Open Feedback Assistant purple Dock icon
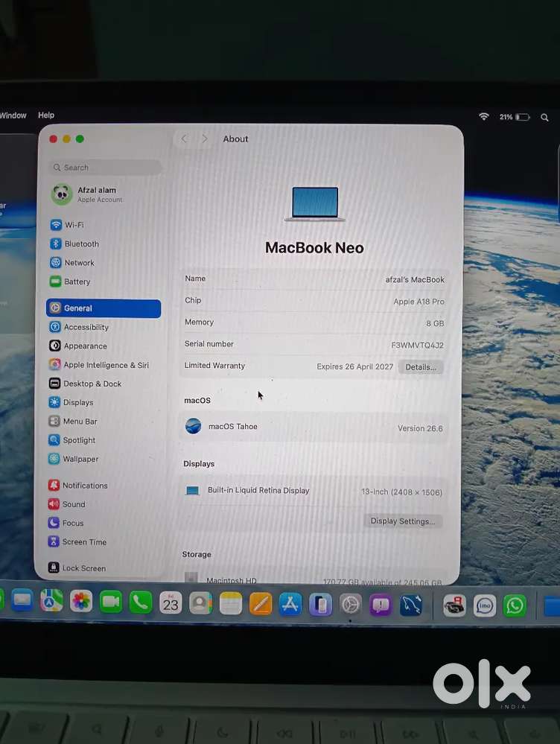This screenshot has height=744, width=560. (x=380, y=605)
